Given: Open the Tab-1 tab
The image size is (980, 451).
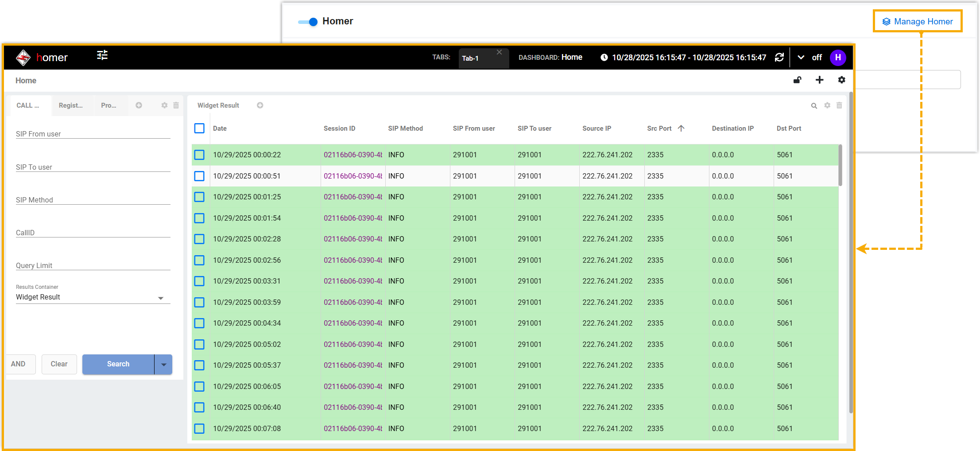Looking at the screenshot, I should [470, 58].
